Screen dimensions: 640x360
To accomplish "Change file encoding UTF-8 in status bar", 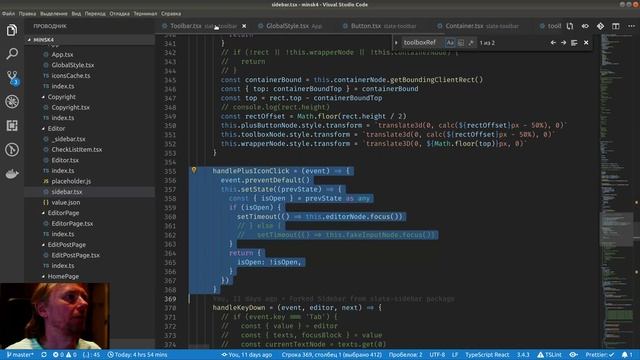I will pos(437,355).
